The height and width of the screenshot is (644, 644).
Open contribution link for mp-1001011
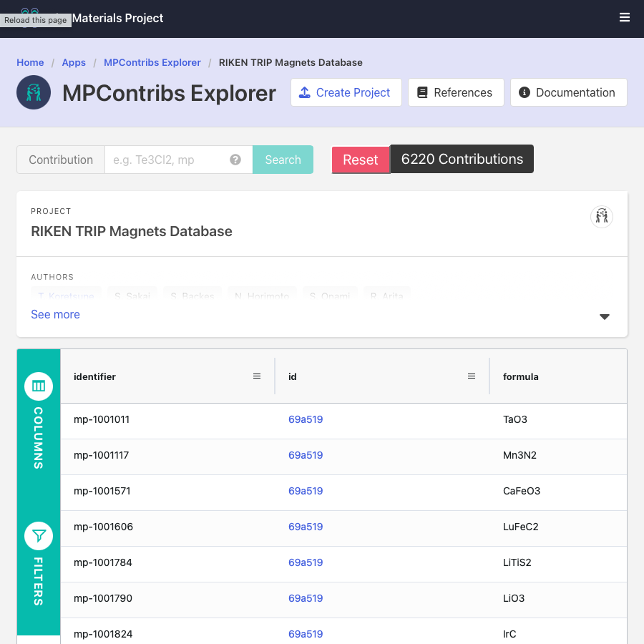[306, 419]
